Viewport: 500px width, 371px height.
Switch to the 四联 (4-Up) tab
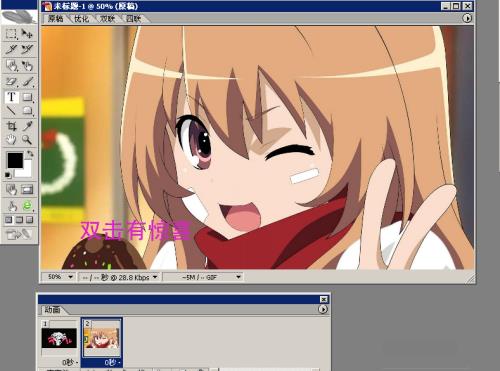coord(134,19)
